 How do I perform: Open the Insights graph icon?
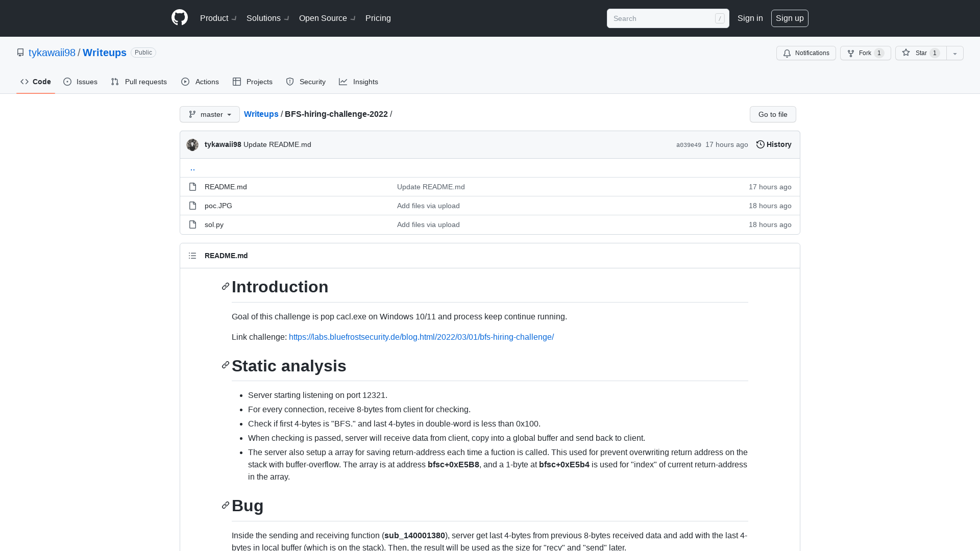(344, 82)
